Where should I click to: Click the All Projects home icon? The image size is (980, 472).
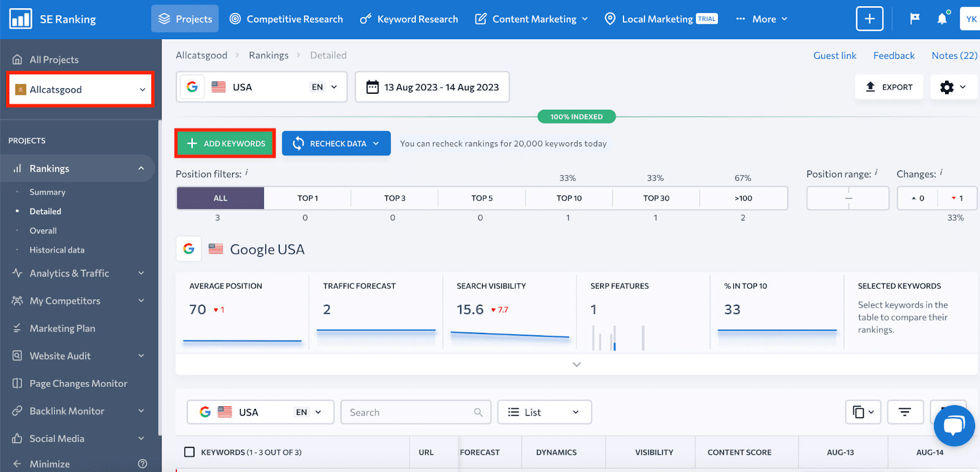[17, 59]
